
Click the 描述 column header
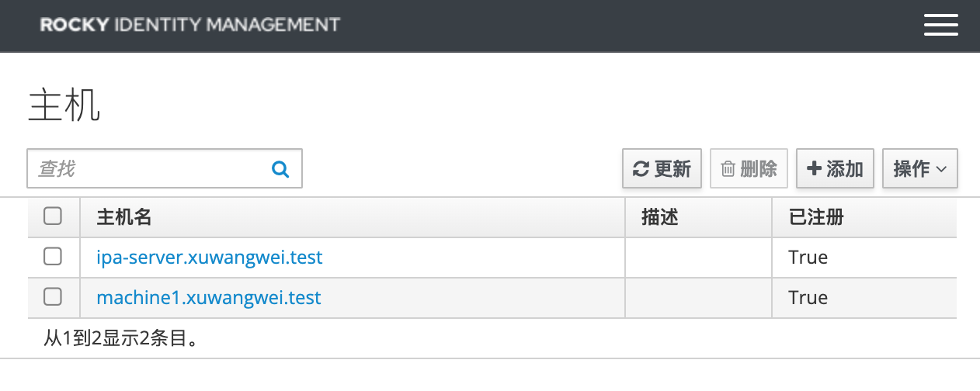pyautogui.click(x=660, y=217)
